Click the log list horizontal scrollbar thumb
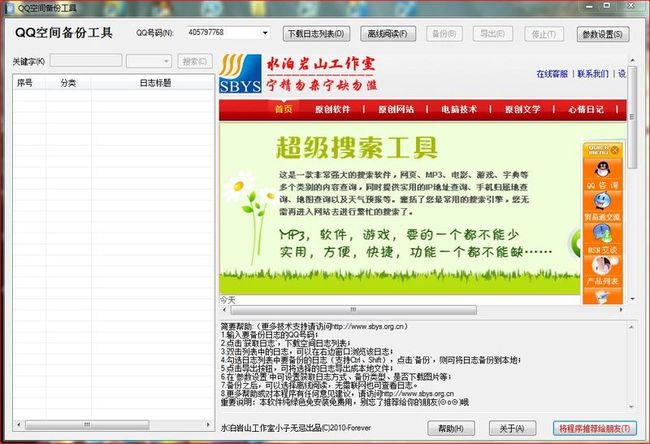The image size is (650, 444). [87, 425]
